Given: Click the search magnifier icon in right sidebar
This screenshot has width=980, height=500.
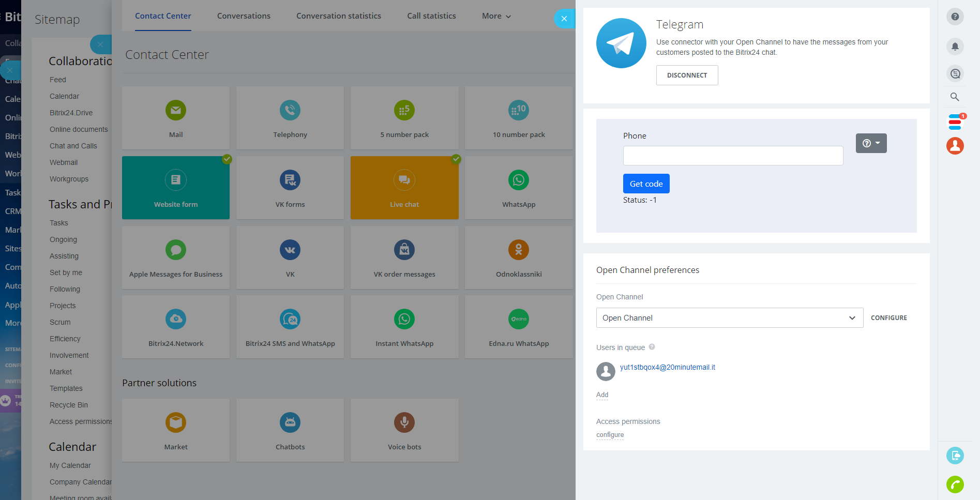Looking at the screenshot, I should tap(955, 97).
